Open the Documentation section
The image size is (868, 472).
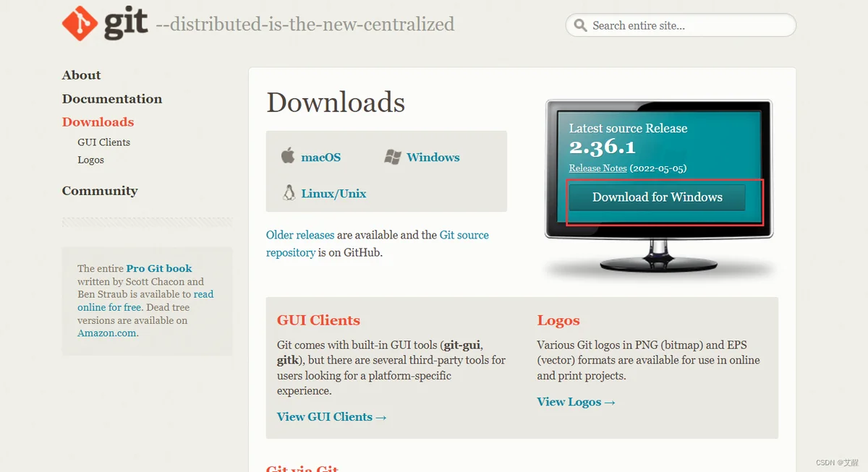point(112,99)
